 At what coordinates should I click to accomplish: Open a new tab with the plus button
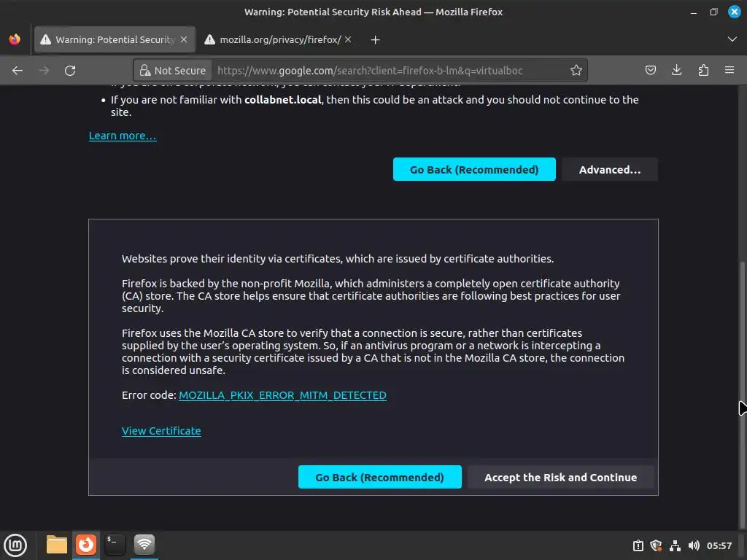pyautogui.click(x=376, y=40)
